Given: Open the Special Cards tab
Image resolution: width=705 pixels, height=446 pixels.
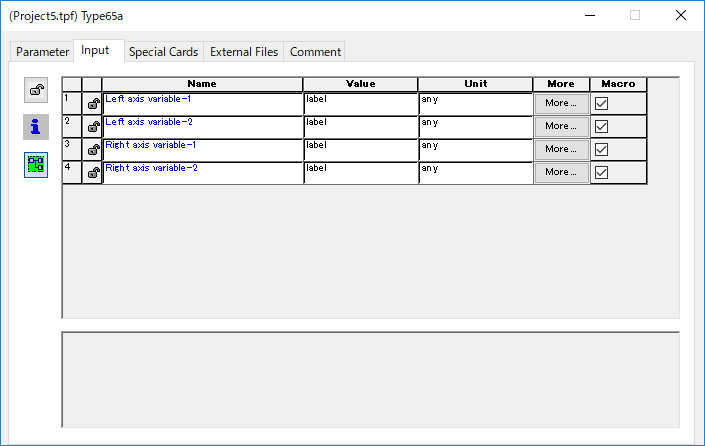Looking at the screenshot, I should click(x=164, y=52).
